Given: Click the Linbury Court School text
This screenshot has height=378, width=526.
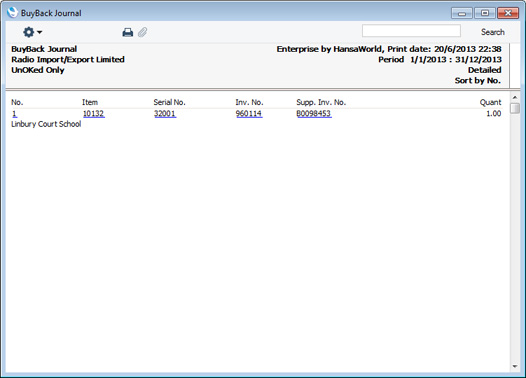Looking at the screenshot, I should click(x=46, y=124).
